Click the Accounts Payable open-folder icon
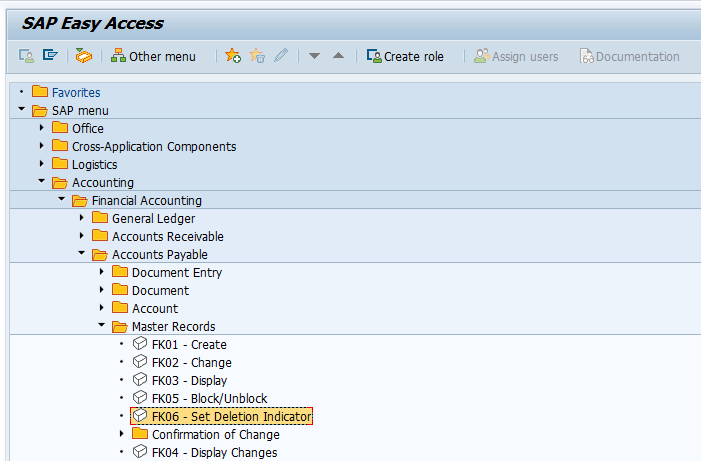This screenshot has width=701, height=461. [100, 254]
